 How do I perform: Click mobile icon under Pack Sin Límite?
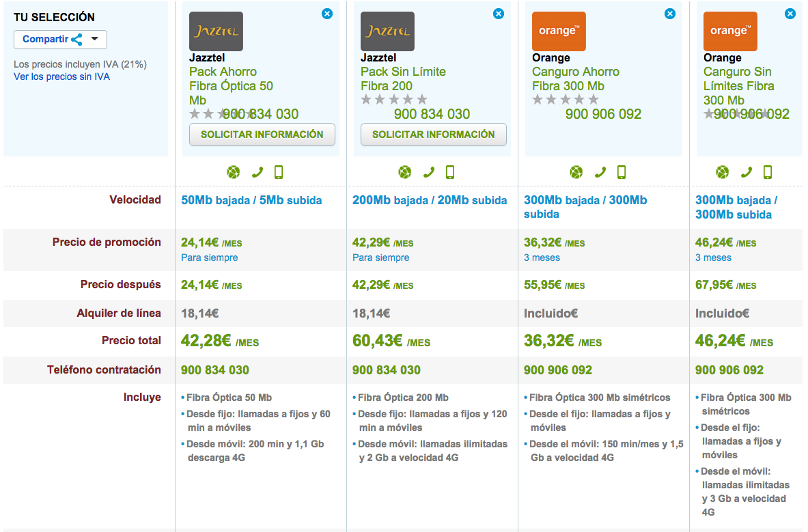pos(450,172)
